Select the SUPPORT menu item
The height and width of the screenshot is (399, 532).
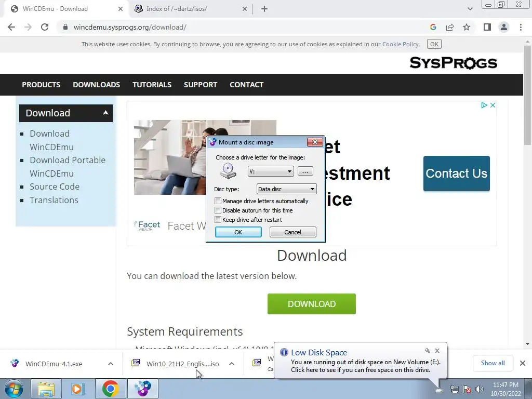201,85
